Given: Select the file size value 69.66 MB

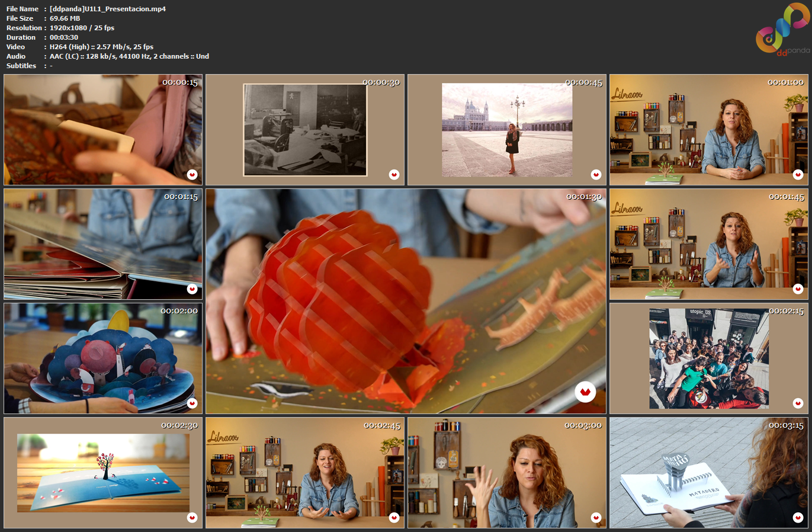Looking at the screenshot, I should coord(65,18).
